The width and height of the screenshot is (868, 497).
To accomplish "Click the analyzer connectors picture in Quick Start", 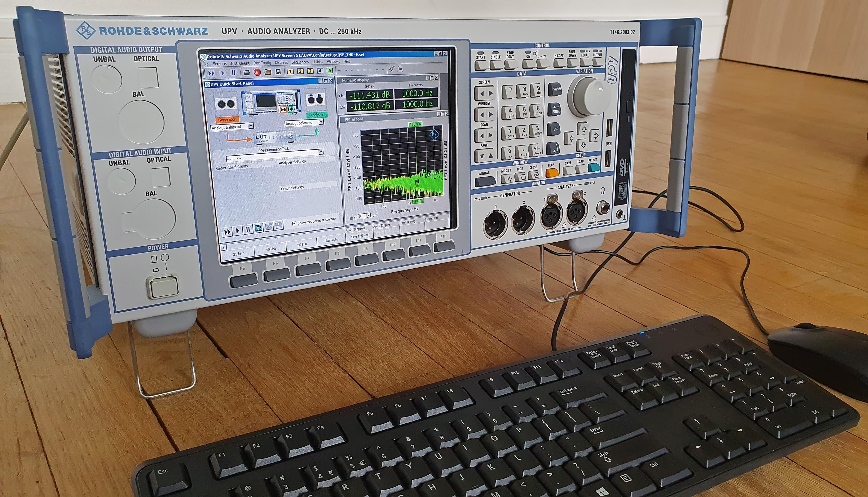I will click(316, 100).
